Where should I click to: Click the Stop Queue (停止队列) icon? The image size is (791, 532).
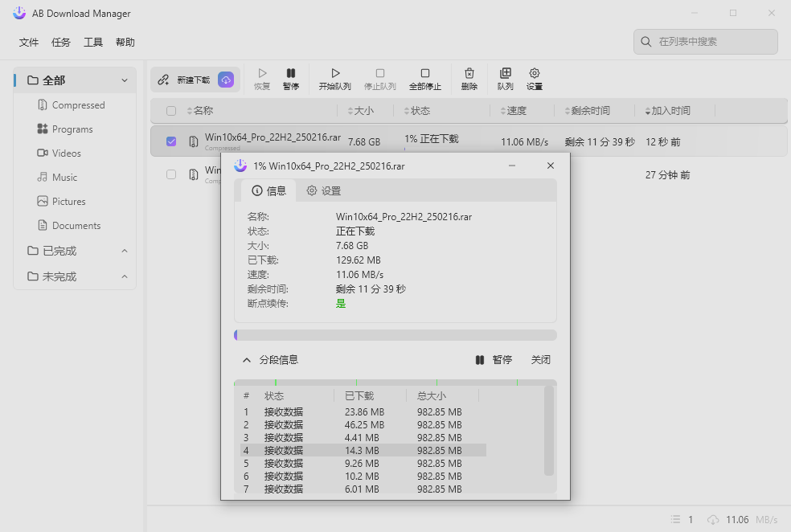click(380, 73)
